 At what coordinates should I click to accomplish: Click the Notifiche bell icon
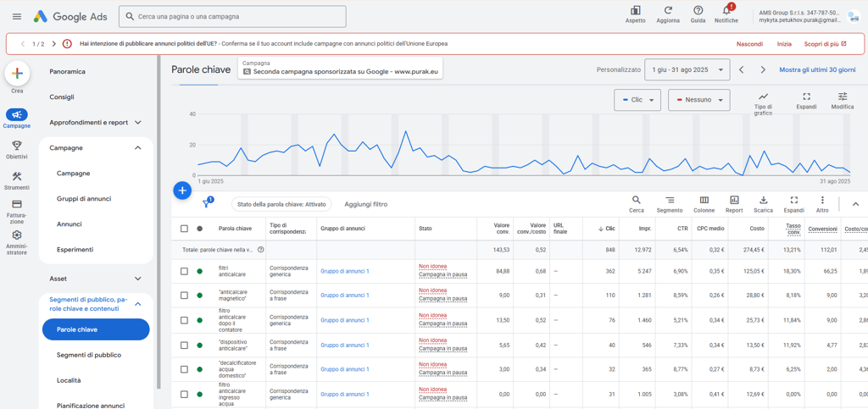click(726, 11)
